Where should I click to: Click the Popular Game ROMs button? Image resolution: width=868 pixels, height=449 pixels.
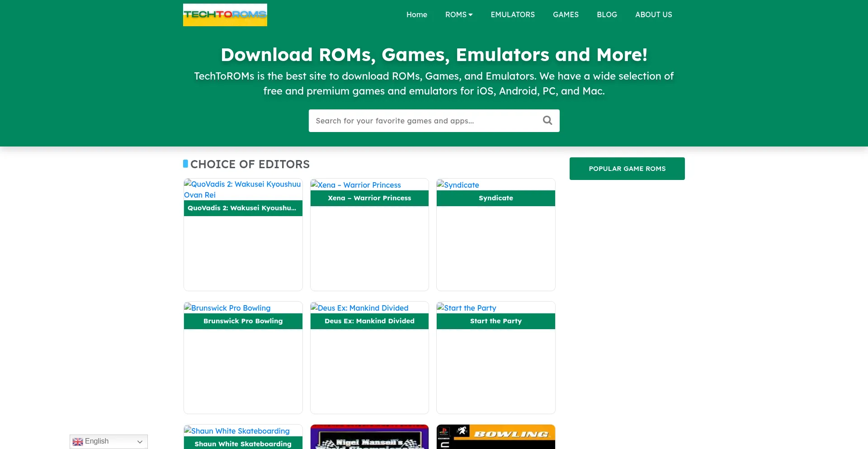pos(627,169)
